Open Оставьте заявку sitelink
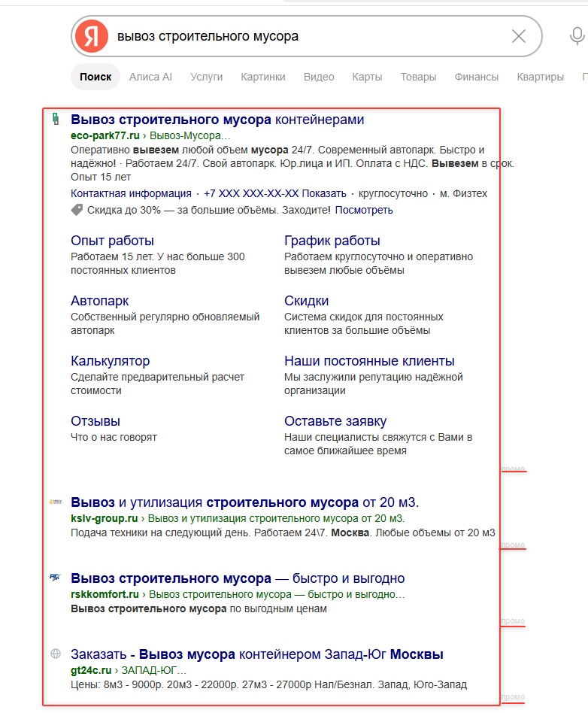Screen dimensions: 588x713 click(x=335, y=421)
